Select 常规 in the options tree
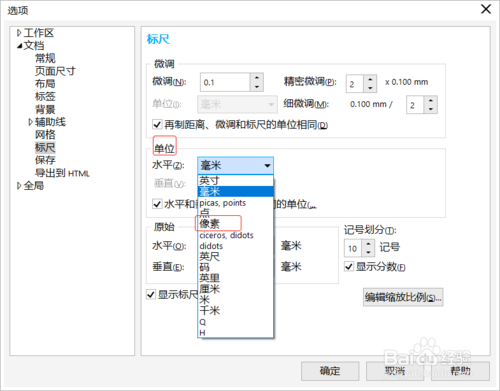 [45, 58]
